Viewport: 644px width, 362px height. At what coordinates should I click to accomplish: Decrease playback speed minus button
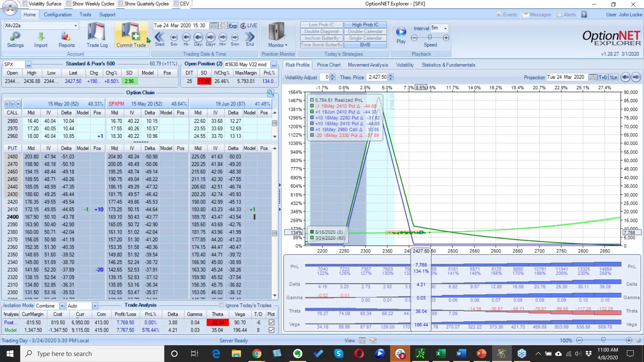point(414,38)
